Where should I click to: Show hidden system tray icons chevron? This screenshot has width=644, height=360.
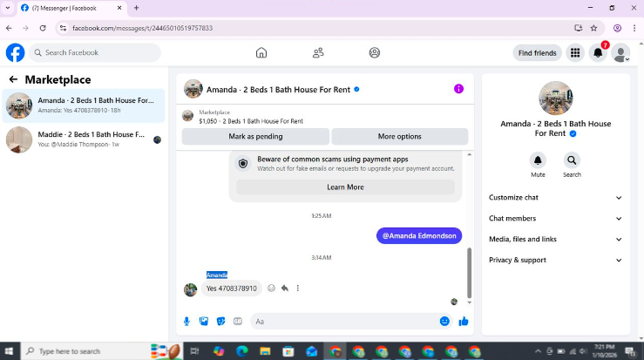[538, 351]
